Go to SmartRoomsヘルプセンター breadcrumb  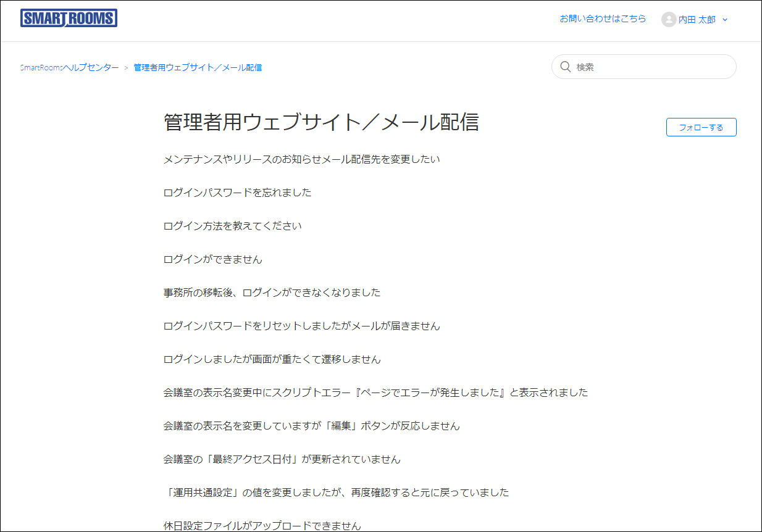pyautogui.click(x=69, y=67)
